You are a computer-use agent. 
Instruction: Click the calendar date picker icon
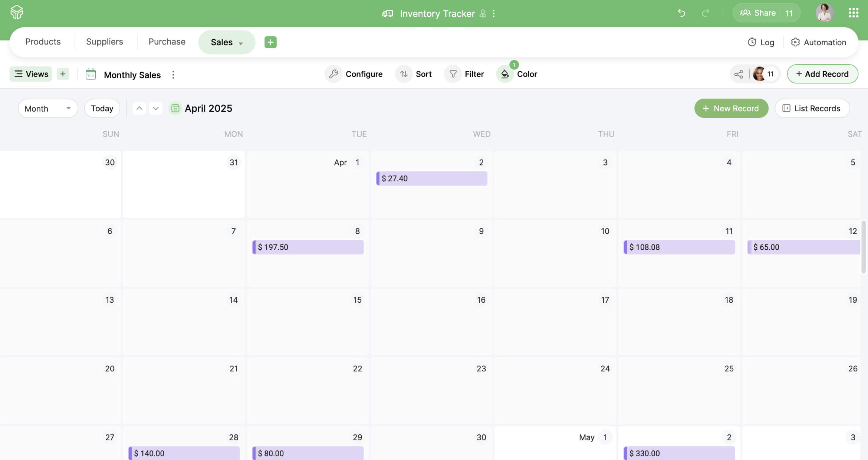point(175,108)
